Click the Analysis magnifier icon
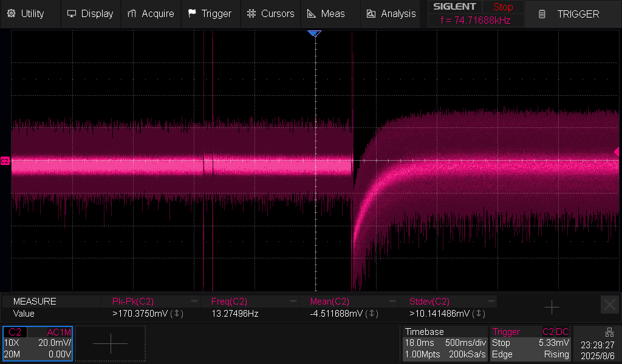This screenshot has width=622, height=364. click(371, 13)
